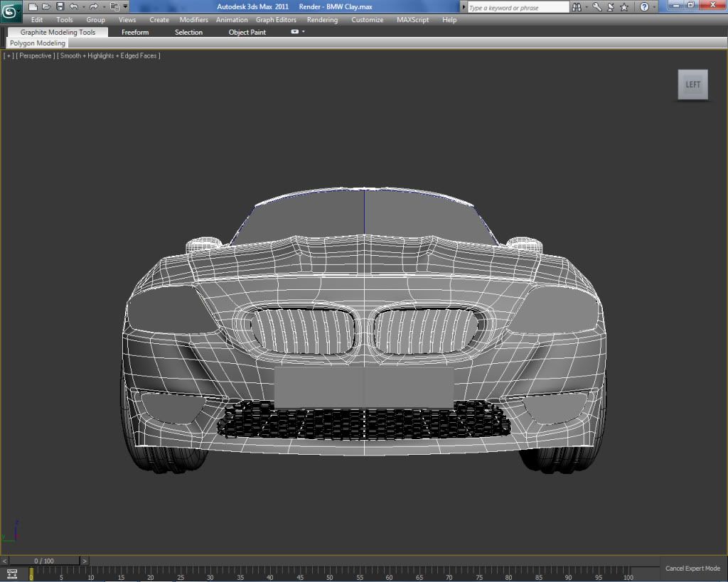Image resolution: width=728 pixels, height=582 pixels.
Task: Redo the last undone action
Action: coord(93,6)
